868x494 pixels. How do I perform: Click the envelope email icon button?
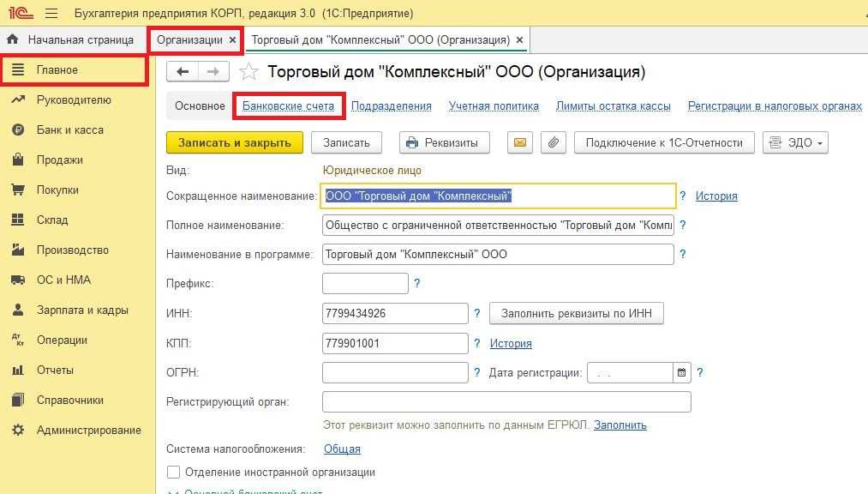[x=520, y=142]
